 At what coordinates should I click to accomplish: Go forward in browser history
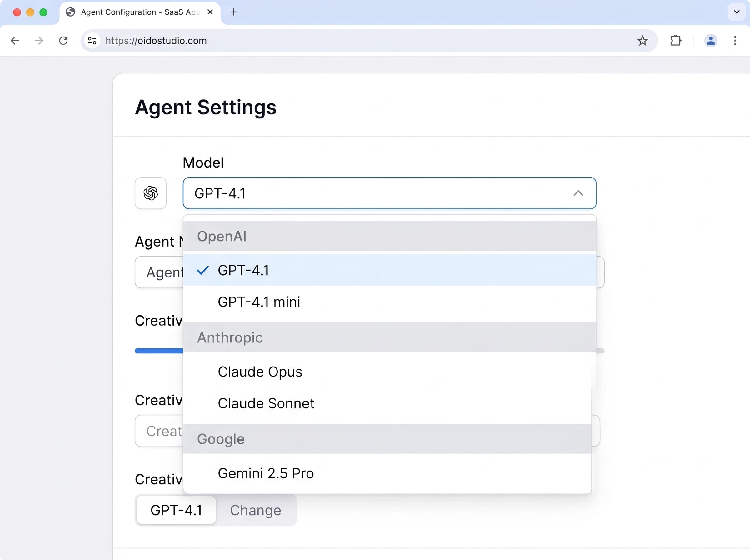pyautogui.click(x=39, y=41)
